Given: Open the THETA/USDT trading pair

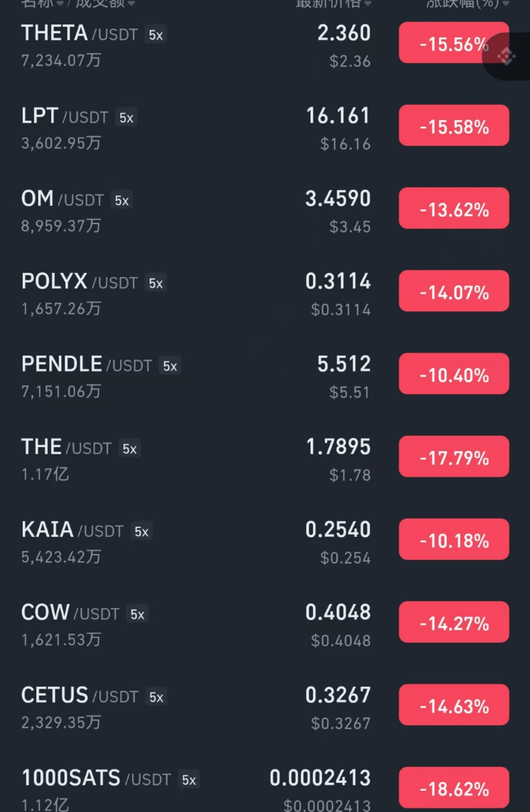Looking at the screenshot, I should coord(265,46).
